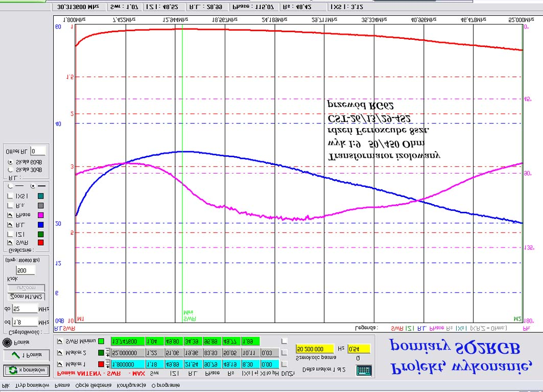Click the Krok step field showing 500

[26, 270]
